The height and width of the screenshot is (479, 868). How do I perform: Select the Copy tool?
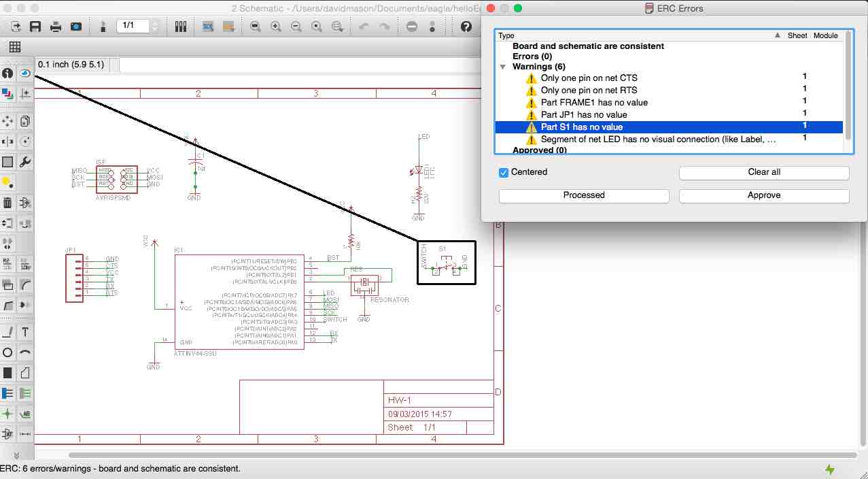click(x=25, y=121)
